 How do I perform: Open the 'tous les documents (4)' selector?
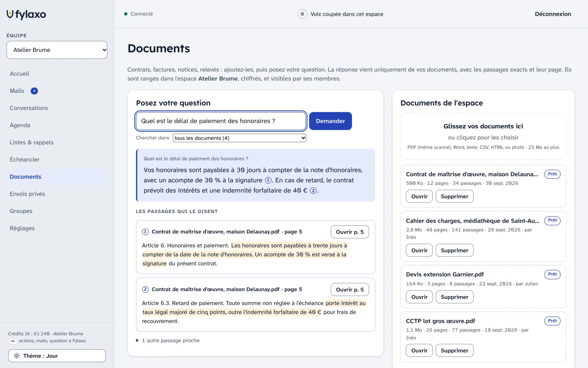coord(239,138)
